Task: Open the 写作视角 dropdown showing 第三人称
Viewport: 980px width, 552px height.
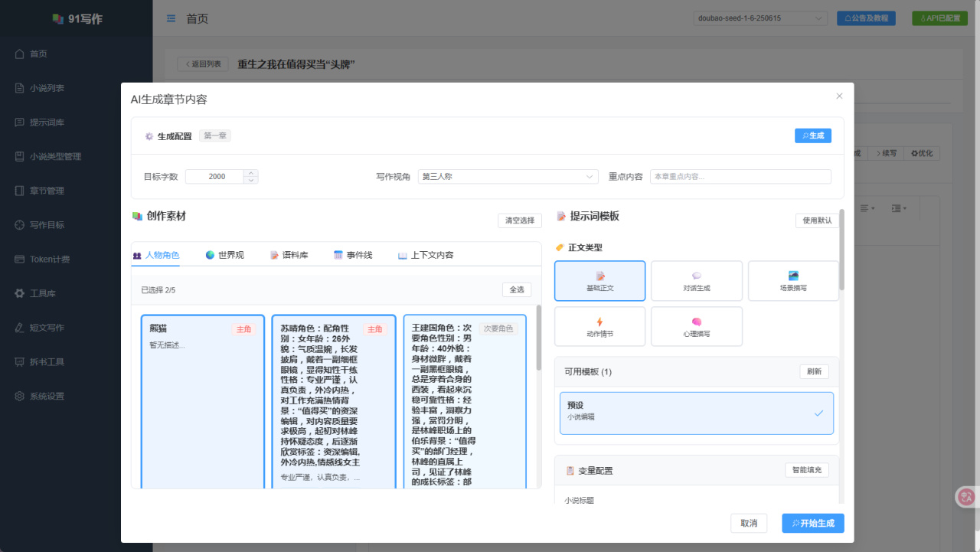Action: tap(508, 177)
